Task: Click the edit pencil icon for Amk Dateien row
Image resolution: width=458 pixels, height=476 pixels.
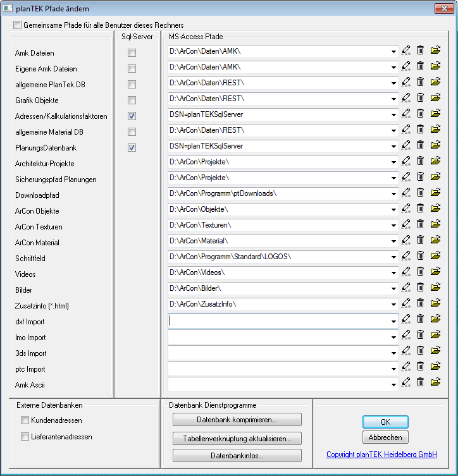Action: [406, 51]
